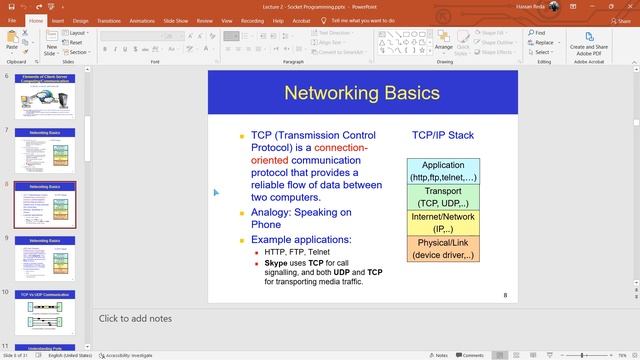The height and width of the screenshot is (360, 640).
Task: Click the Slide Sorter view icon
Action: 516,356
